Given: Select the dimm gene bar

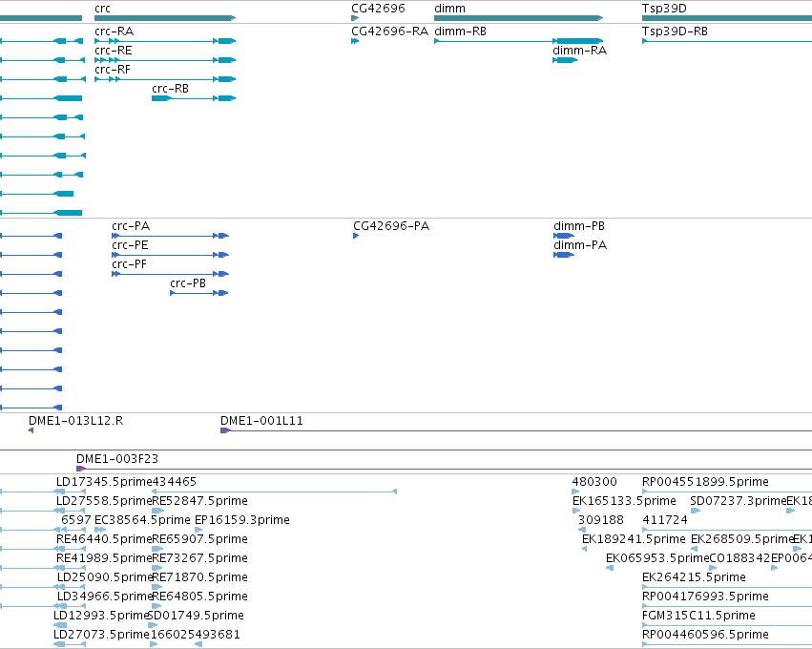Looking at the screenshot, I should coord(518,18).
